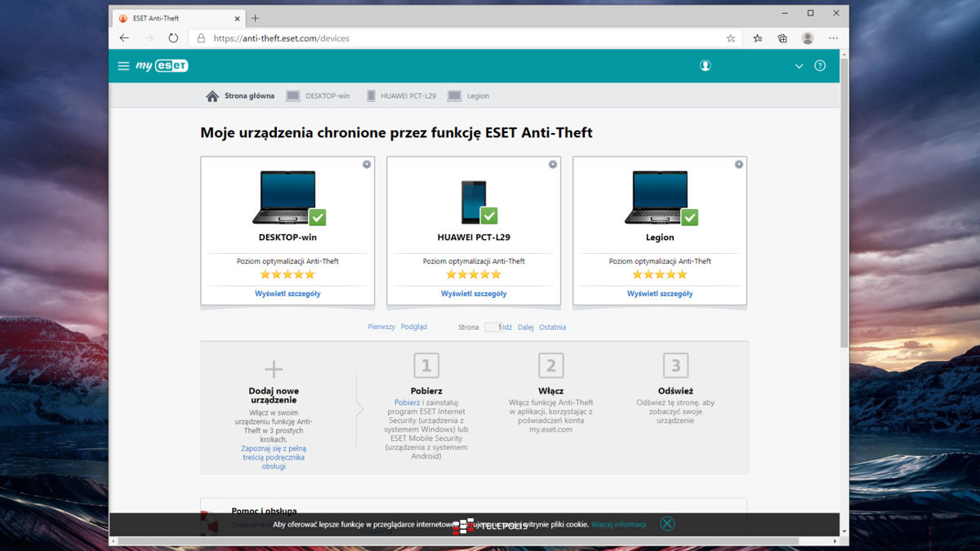Click the Strona główna home icon

pos(212,96)
